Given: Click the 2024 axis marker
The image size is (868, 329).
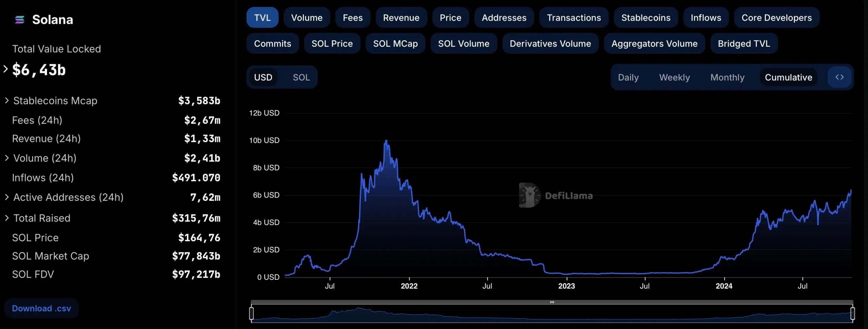Looking at the screenshot, I should pos(724,286).
